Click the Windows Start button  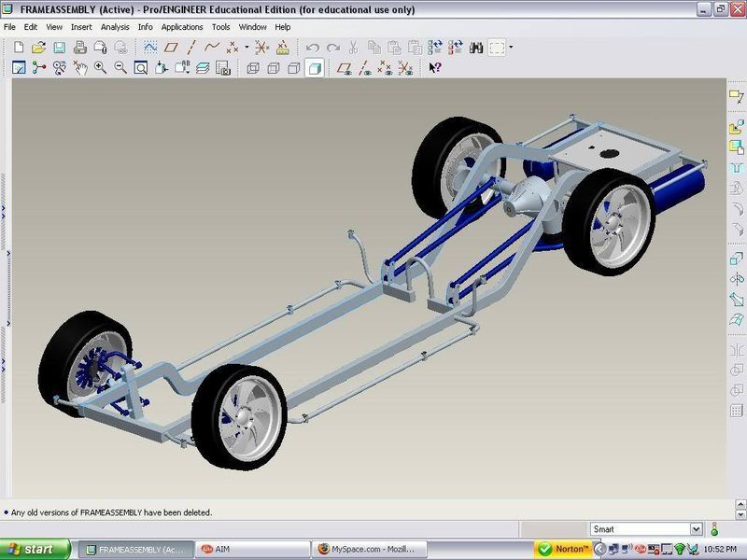(35, 549)
